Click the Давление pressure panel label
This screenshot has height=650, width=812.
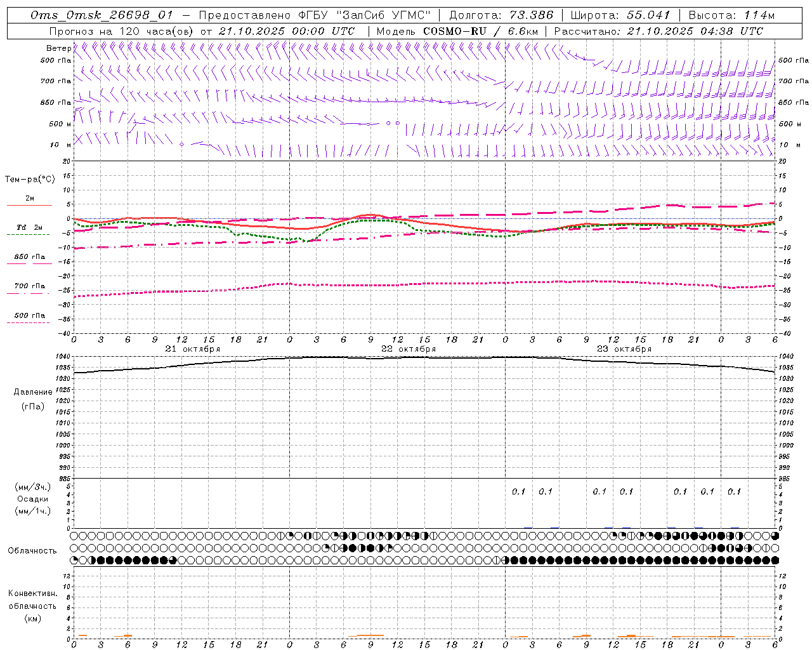tap(33, 392)
